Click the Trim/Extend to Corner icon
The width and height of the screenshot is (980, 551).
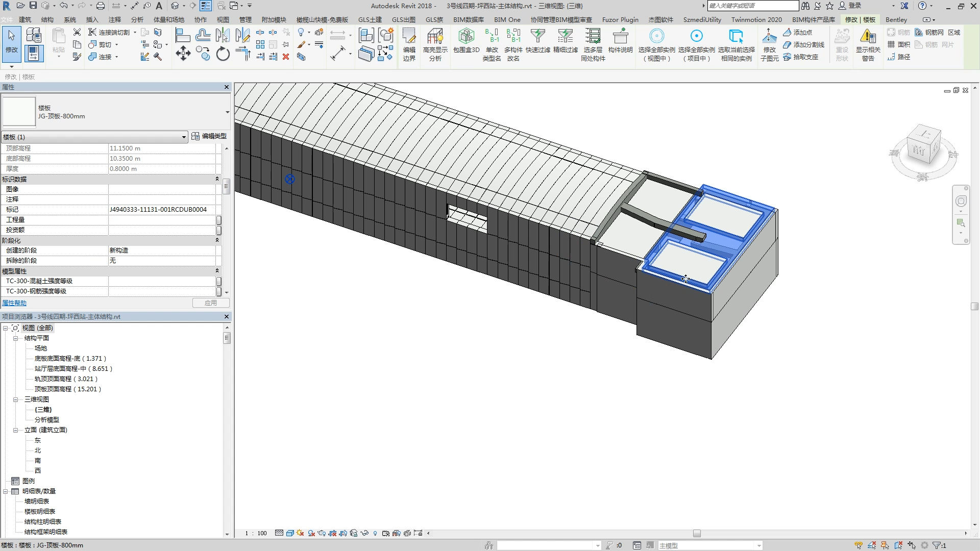[243, 53]
